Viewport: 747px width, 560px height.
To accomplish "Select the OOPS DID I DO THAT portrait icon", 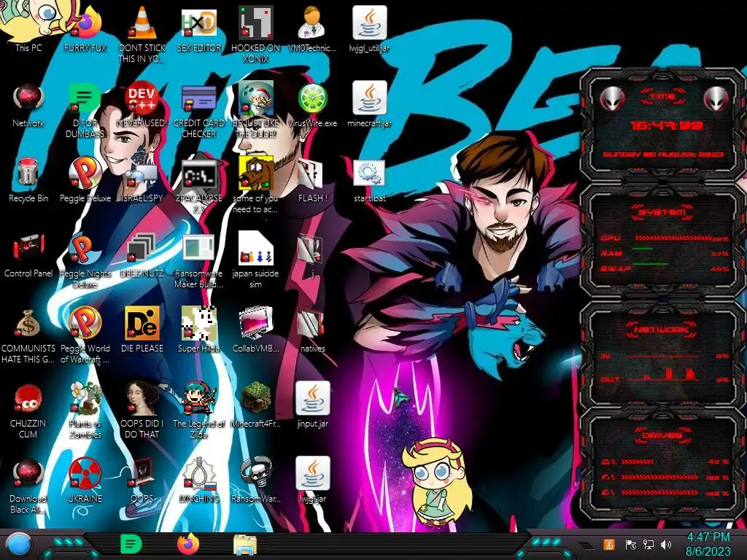I will tap(142, 398).
